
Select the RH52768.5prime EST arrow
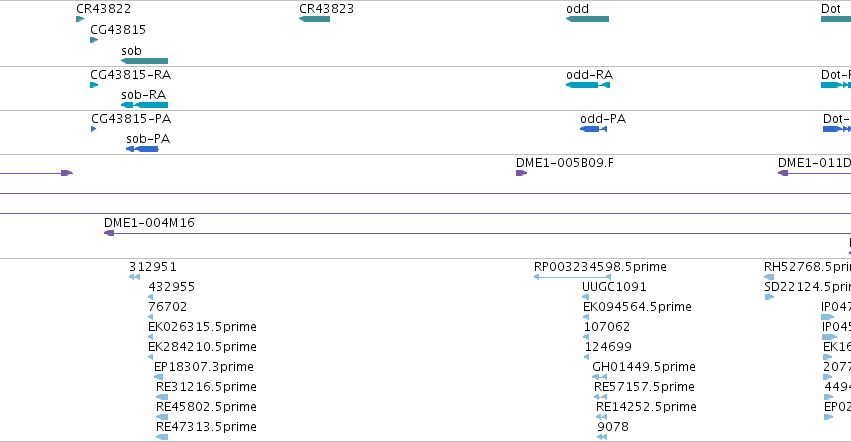point(769,277)
